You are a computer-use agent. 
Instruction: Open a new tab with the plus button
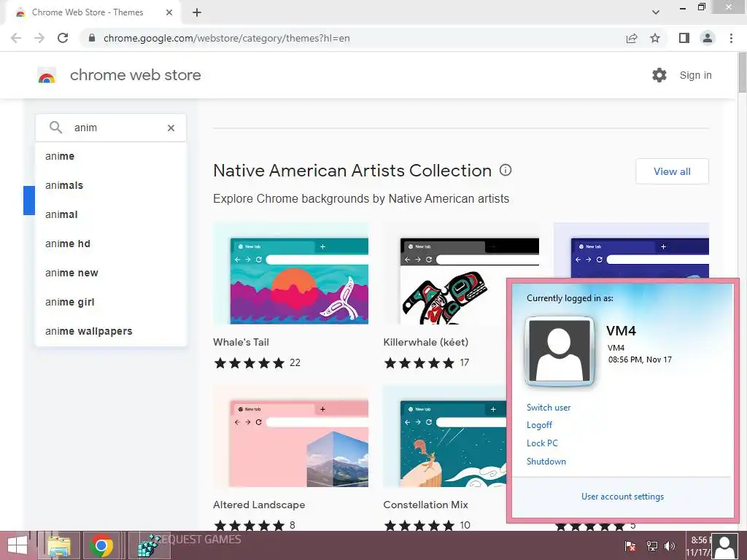[197, 12]
